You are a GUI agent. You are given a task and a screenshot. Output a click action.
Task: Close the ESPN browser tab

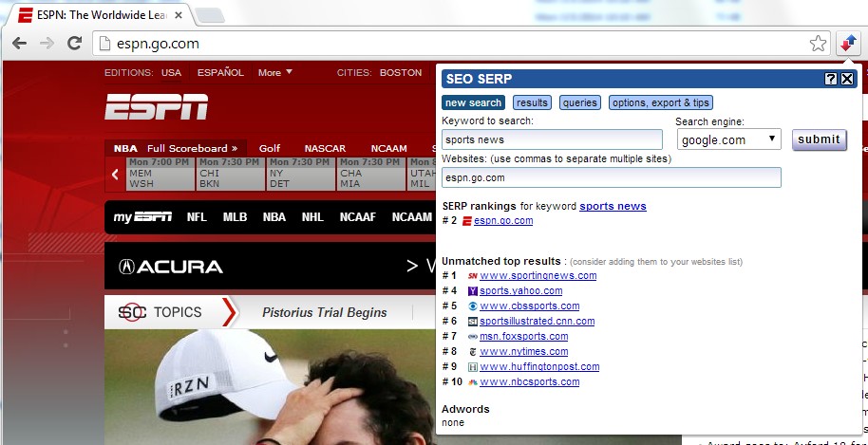coord(179,15)
